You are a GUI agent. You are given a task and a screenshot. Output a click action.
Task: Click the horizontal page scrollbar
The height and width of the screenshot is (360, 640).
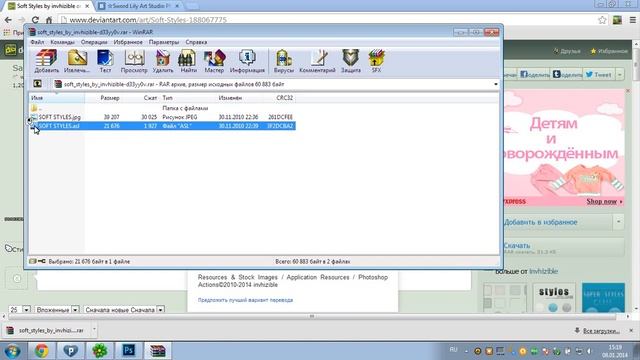tap(312, 316)
